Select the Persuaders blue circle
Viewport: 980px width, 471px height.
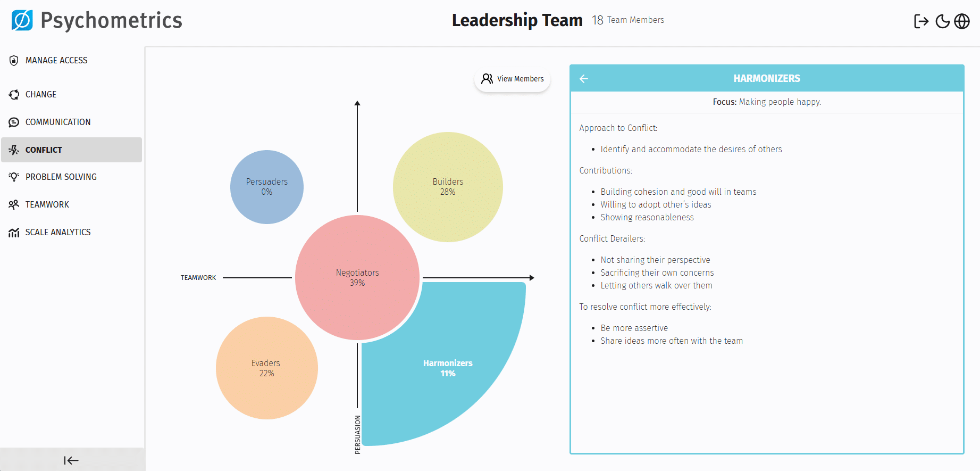pos(267,187)
